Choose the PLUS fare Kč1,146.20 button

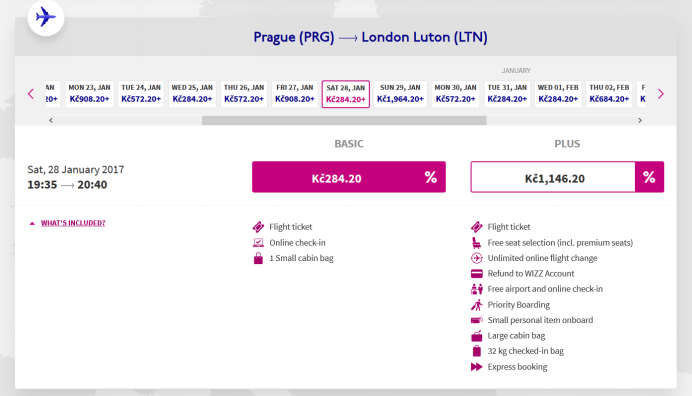coord(553,177)
